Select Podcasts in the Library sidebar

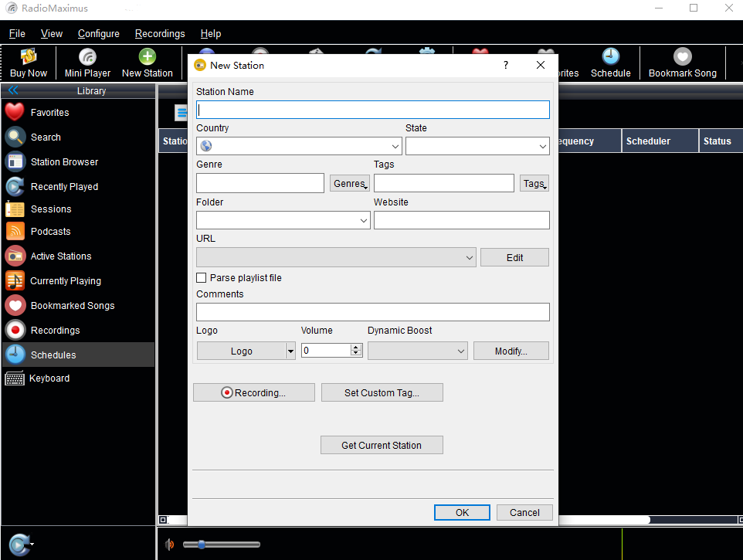[x=50, y=232]
